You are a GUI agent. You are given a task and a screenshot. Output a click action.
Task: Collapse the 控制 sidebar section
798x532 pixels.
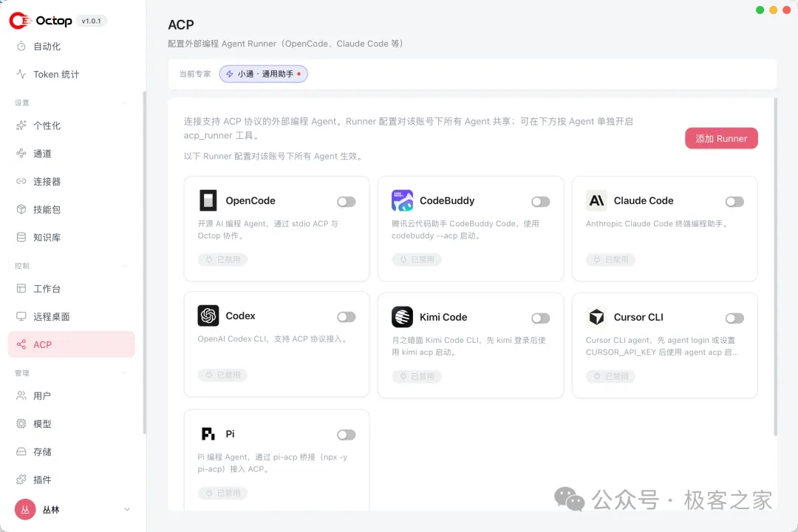click(125, 266)
